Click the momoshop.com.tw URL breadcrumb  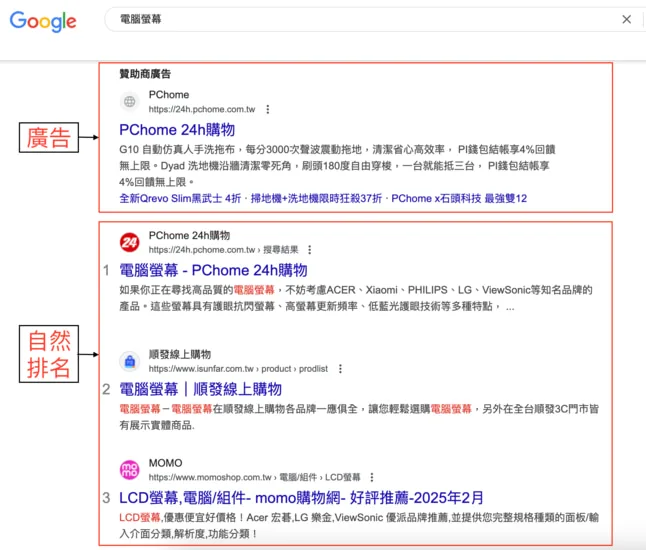[x=255, y=477]
